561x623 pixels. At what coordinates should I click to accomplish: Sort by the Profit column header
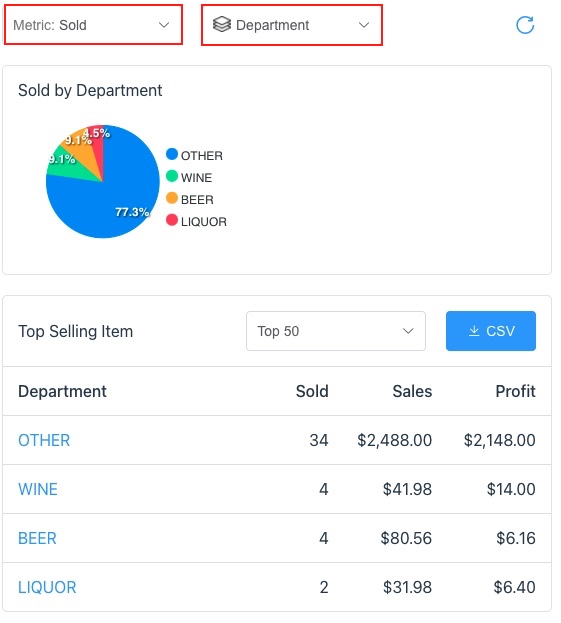(x=515, y=391)
